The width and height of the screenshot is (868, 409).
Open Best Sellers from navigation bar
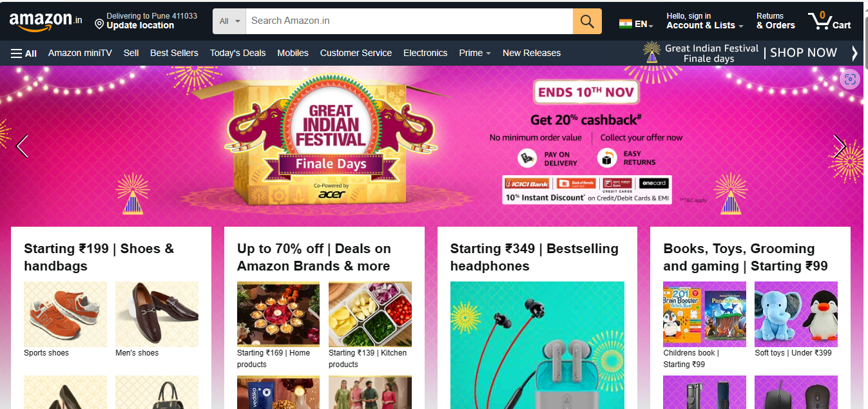pos(174,53)
